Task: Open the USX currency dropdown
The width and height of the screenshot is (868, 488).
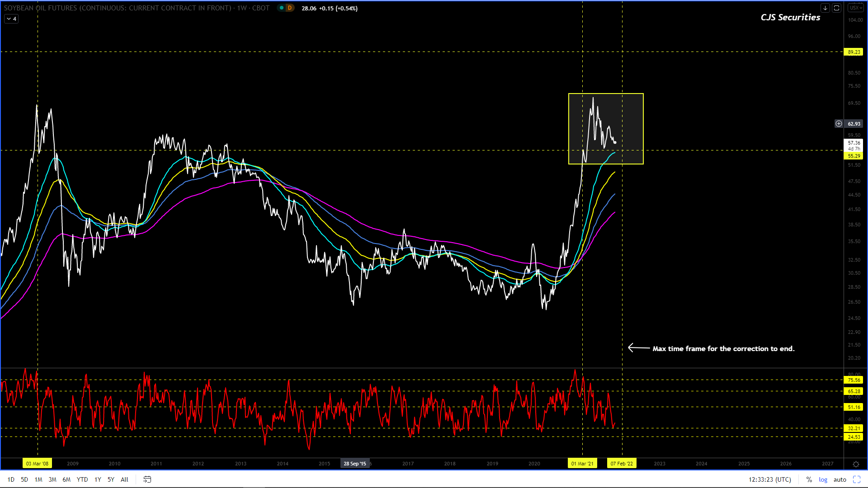Action: click(x=855, y=8)
